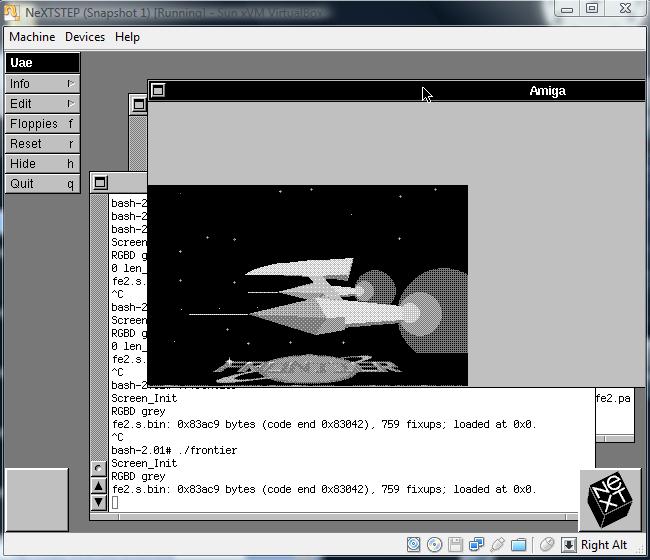Click the Uae menu title bar

pyautogui.click(x=42, y=63)
